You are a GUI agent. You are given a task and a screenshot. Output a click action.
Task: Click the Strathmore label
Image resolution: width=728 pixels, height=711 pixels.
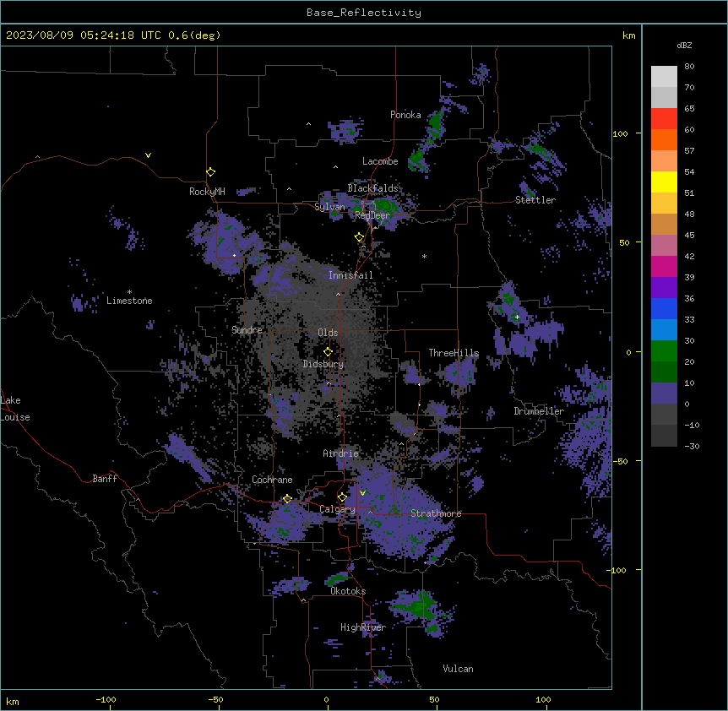[436, 513]
